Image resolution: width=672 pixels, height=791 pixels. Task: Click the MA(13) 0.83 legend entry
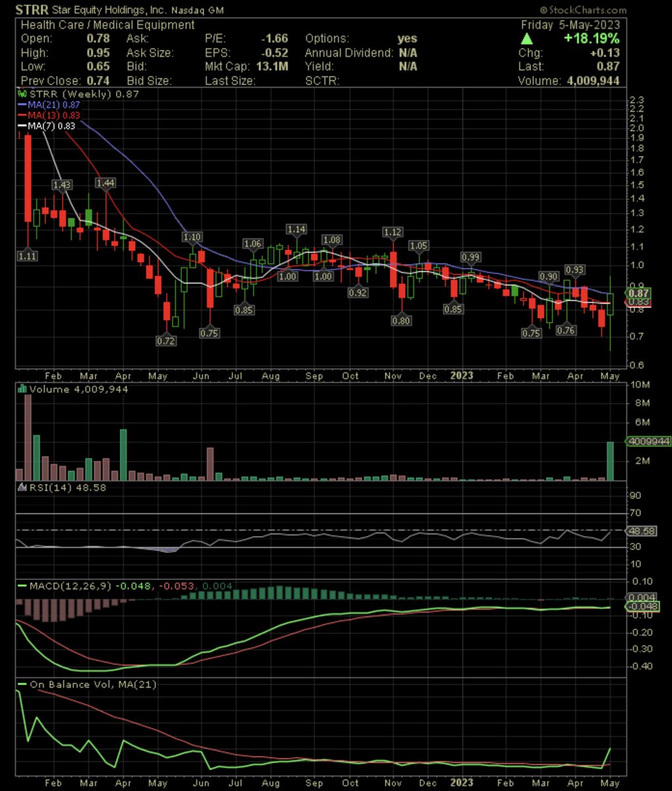[50, 115]
